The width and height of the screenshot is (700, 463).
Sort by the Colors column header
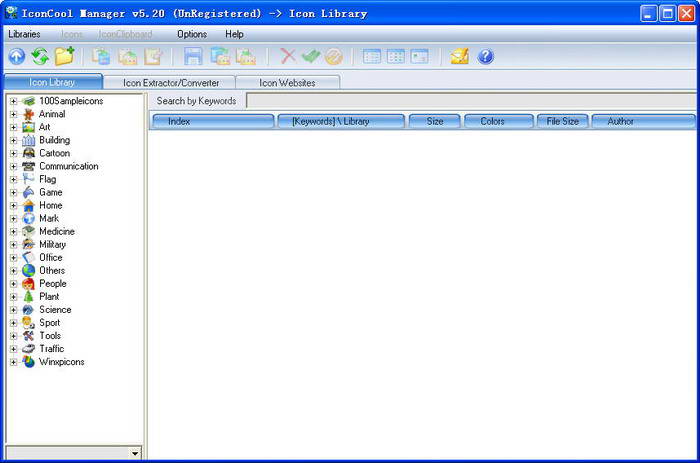499,121
